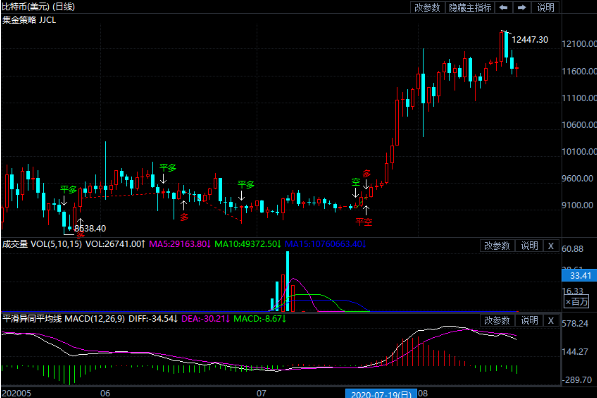Select the 2020-07-19 date marker
The image size is (597, 398).
[381, 394]
